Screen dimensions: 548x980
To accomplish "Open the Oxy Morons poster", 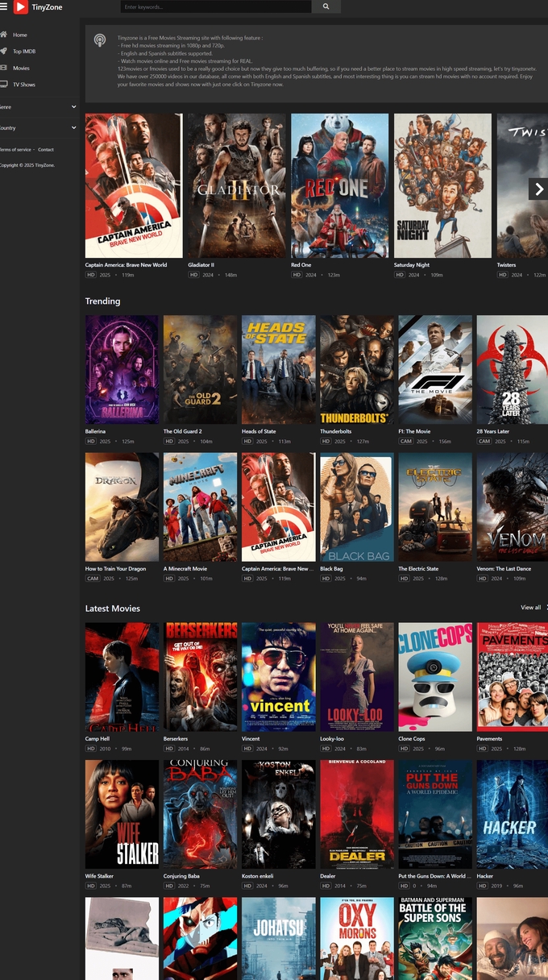I will (x=356, y=938).
